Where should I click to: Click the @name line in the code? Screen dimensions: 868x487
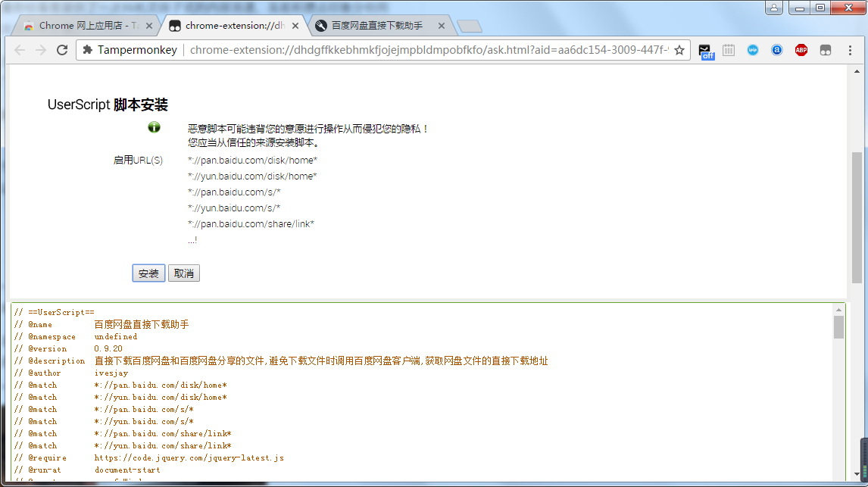[x=101, y=324]
